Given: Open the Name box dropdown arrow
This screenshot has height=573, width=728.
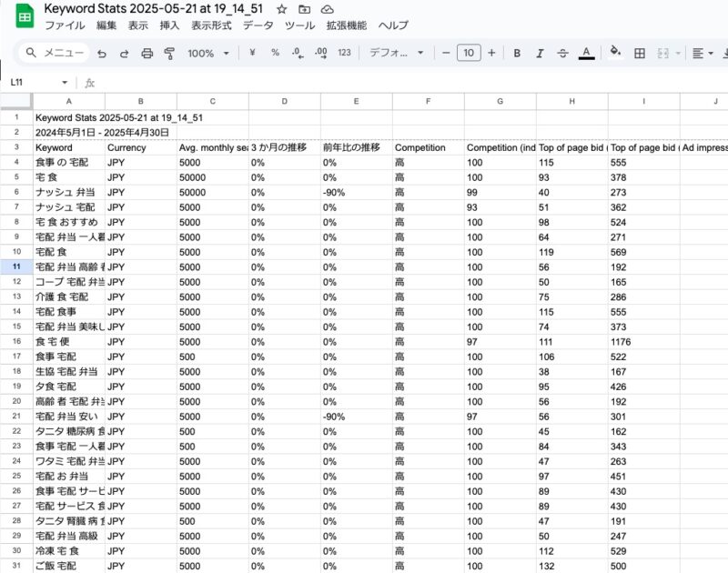Looking at the screenshot, I should 65,83.
